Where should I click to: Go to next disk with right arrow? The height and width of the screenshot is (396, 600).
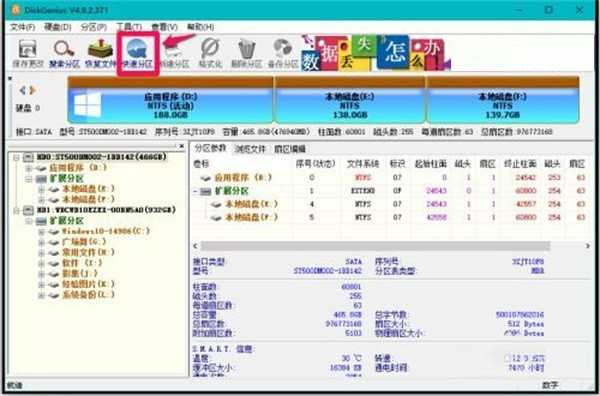[x=33, y=90]
